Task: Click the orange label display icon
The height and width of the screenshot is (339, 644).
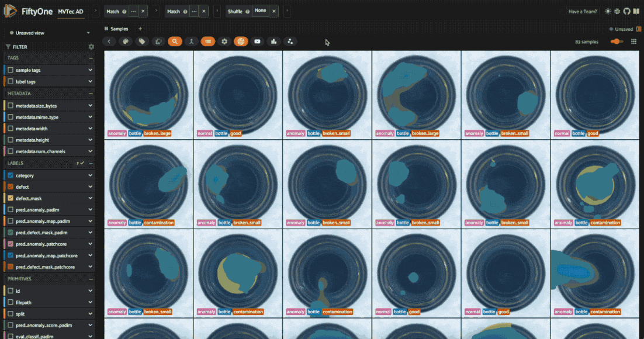Action: pos(208,41)
